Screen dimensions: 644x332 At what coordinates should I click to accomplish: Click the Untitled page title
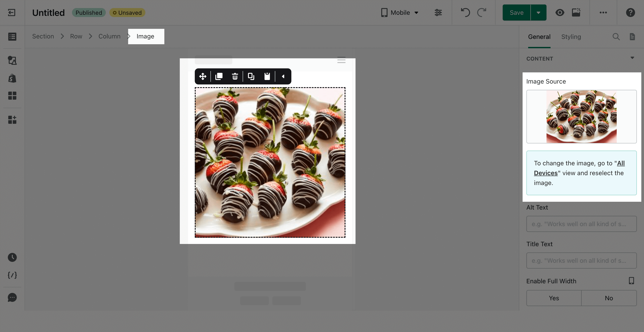pos(49,13)
